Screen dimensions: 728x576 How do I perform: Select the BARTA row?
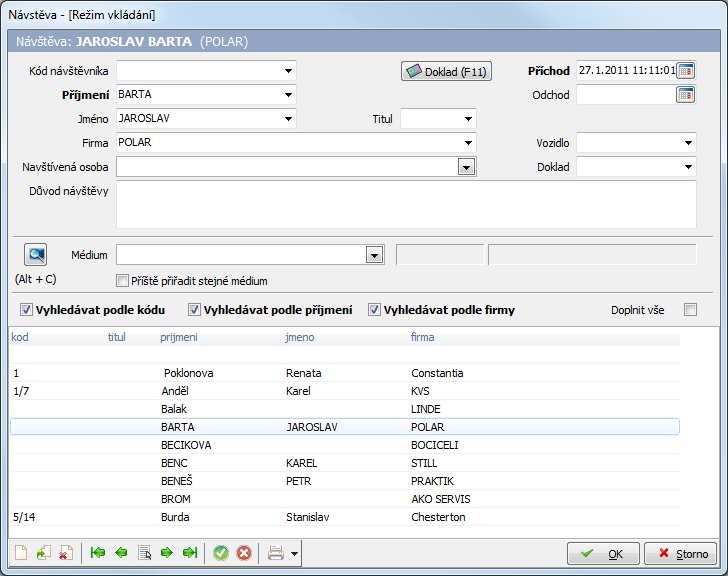point(345,427)
